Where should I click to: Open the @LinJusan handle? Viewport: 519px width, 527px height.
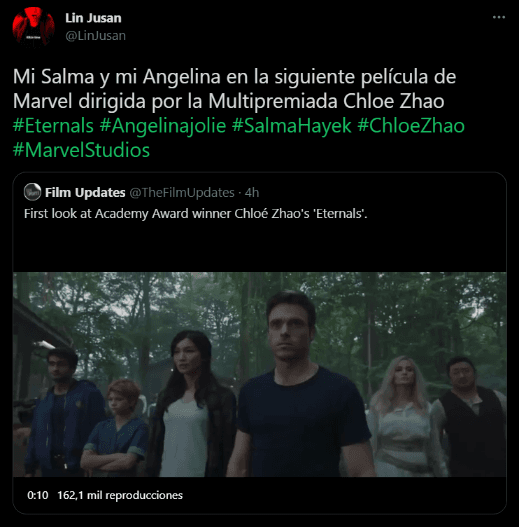point(95,36)
